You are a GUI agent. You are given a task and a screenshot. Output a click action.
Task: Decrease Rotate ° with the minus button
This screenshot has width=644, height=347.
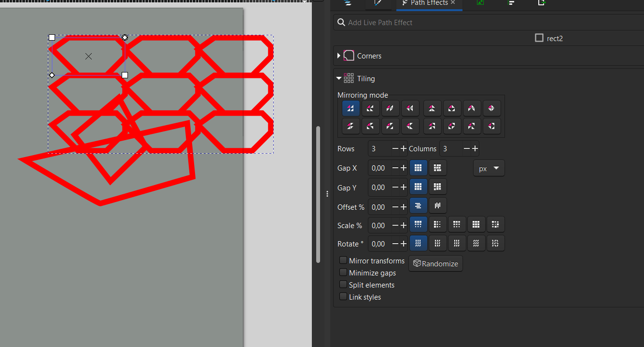point(395,244)
